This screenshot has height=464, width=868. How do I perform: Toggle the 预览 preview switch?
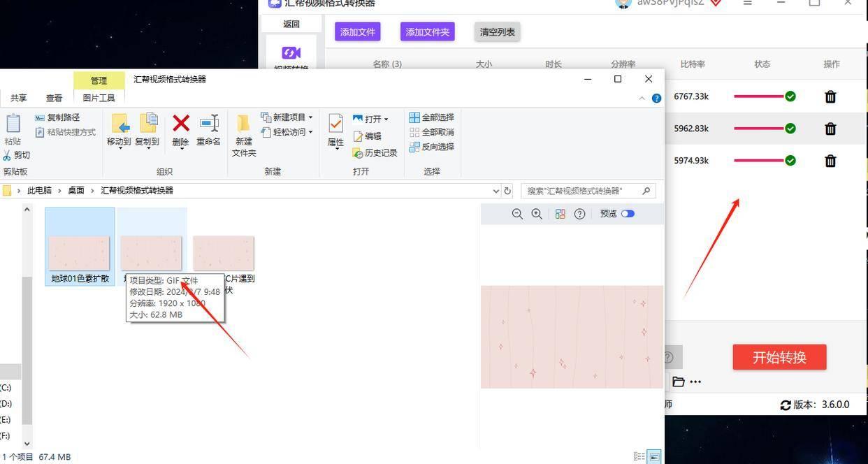point(628,214)
